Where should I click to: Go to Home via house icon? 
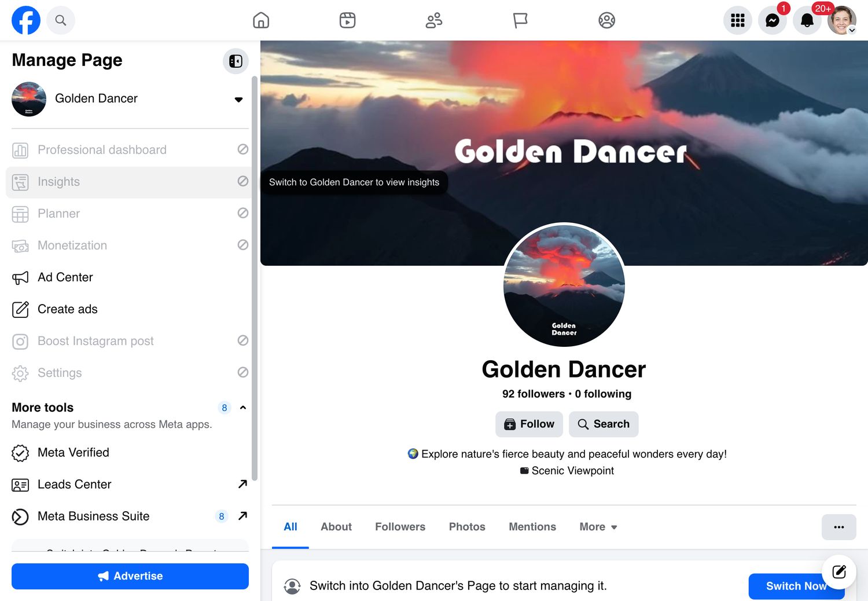(261, 20)
